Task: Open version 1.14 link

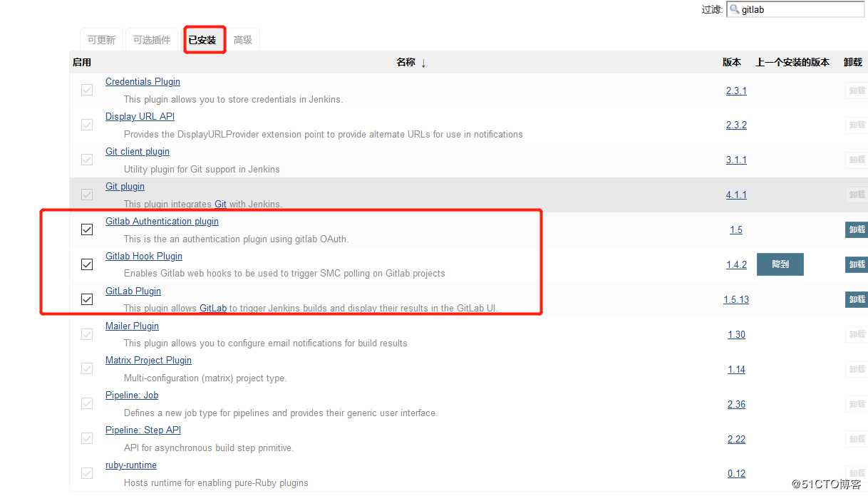Action: click(736, 369)
